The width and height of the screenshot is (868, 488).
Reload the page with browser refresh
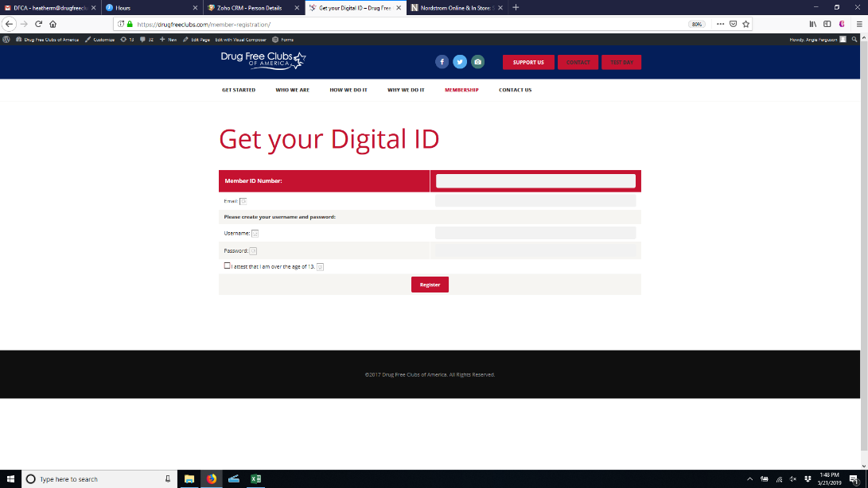[x=38, y=25]
